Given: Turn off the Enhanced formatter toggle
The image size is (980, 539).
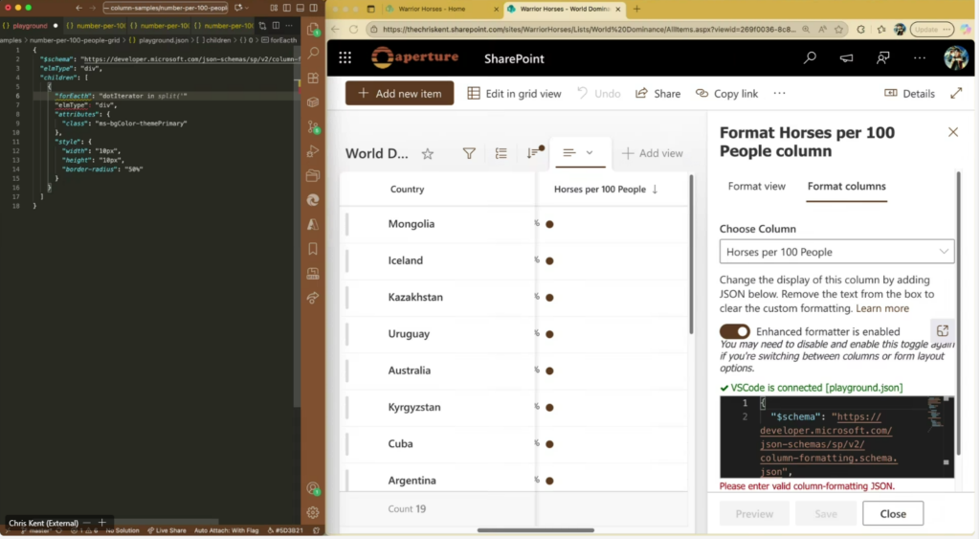Looking at the screenshot, I should point(734,331).
